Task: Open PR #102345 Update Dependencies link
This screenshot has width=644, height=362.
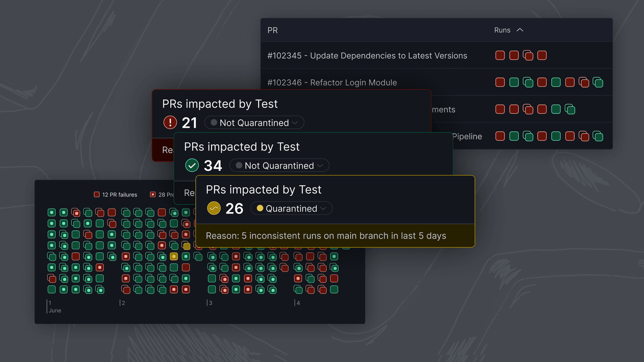Action: point(367,56)
